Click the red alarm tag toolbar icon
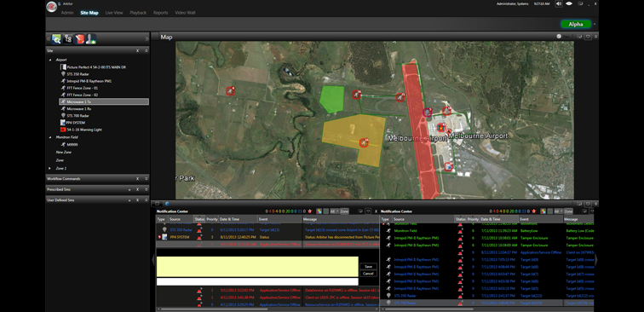This screenshot has width=644, height=312. click(x=79, y=39)
